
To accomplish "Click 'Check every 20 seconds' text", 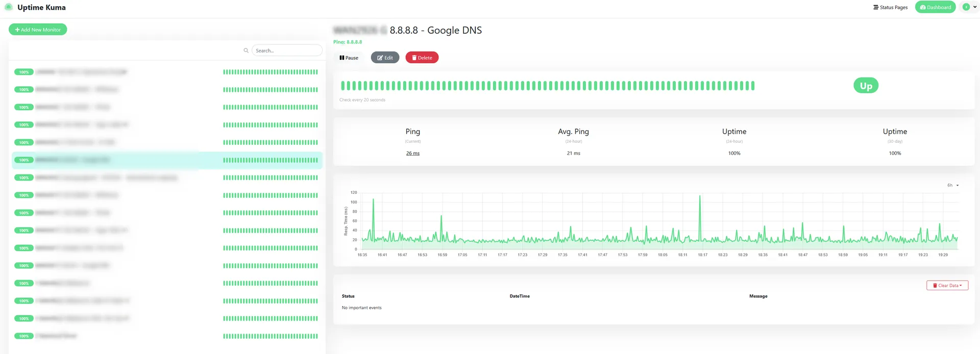I will [362, 100].
